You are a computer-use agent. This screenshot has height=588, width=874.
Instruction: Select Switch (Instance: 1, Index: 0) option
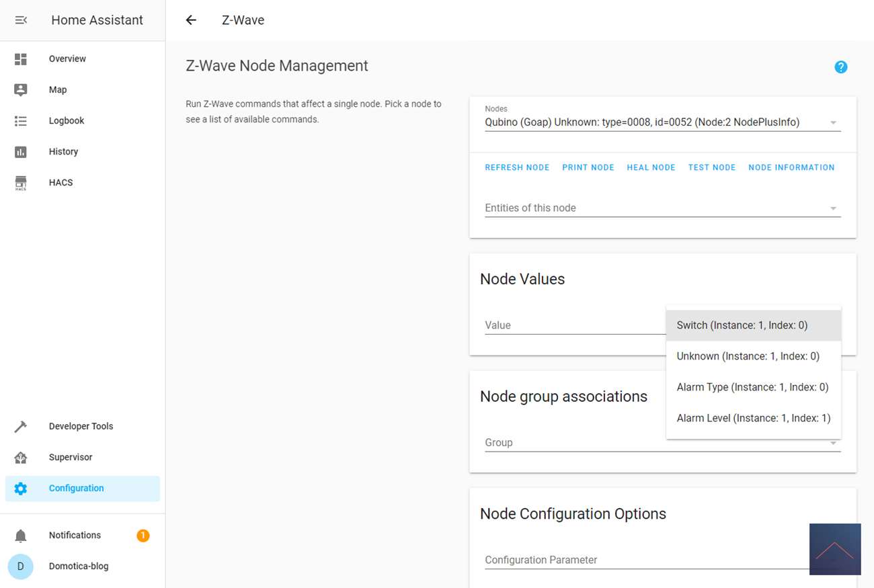click(x=753, y=325)
